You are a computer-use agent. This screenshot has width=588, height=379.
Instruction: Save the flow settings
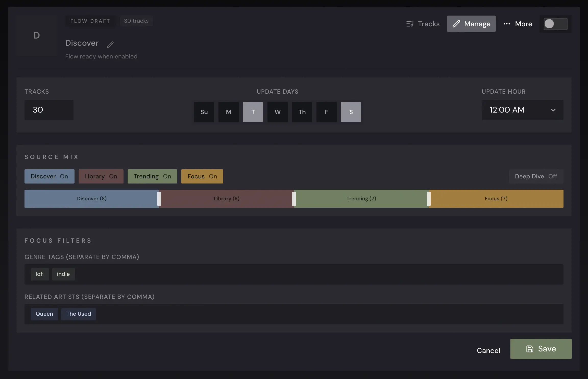click(541, 349)
